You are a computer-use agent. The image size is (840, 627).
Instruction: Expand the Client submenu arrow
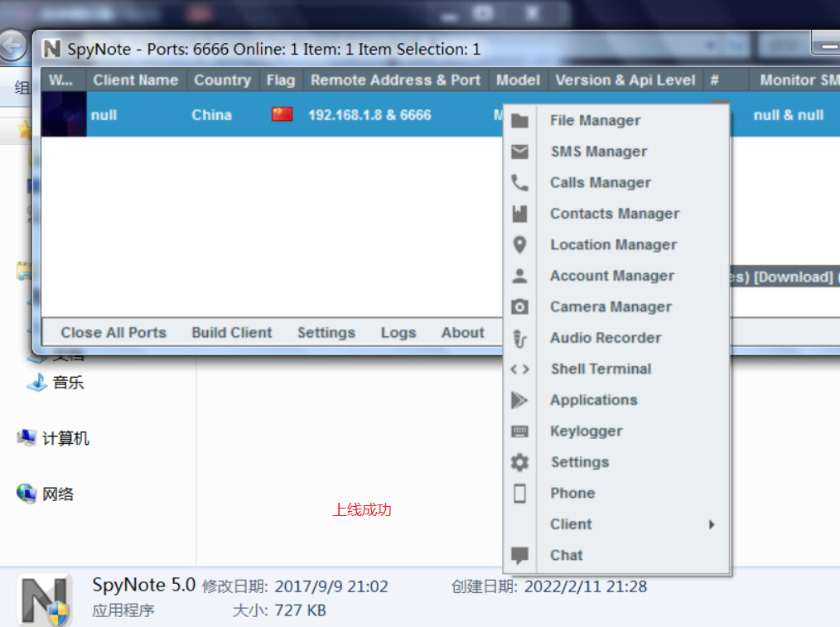click(x=712, y=525)
